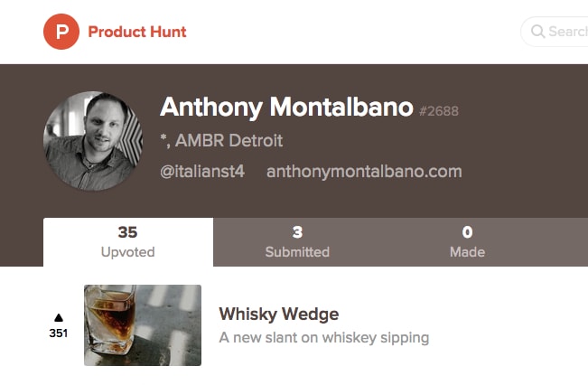Click the 351 vote count
This screenshot has width=588, height=385.
[x=59, y=333]
